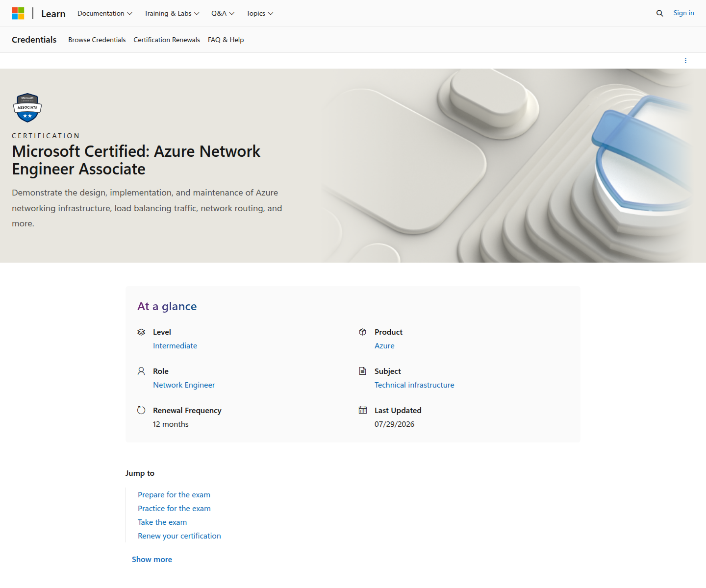The image size is (706, 588).
Task: Expand the Documentation dropdown menu
Action: pyautogui.click(x=105, y=13)
